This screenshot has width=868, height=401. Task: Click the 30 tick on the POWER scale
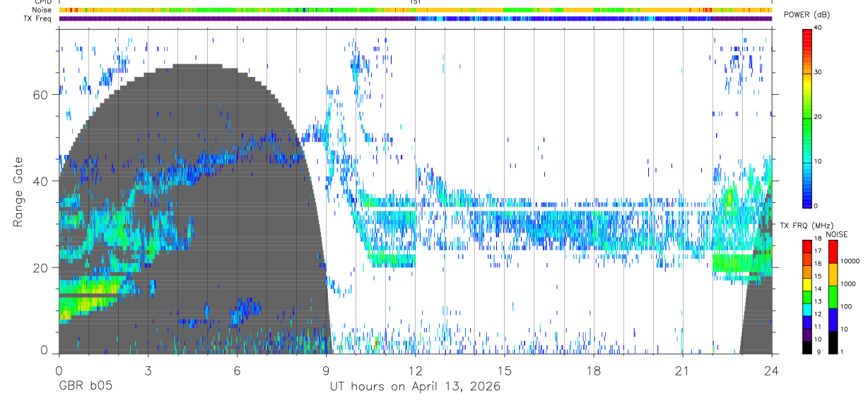pos(819,72)
